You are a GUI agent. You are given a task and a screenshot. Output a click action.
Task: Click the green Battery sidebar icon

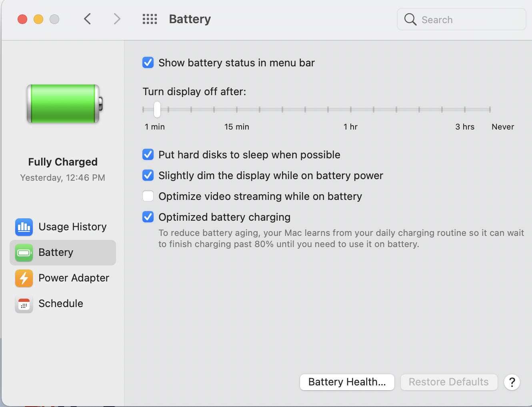click(x=24, y=253)
